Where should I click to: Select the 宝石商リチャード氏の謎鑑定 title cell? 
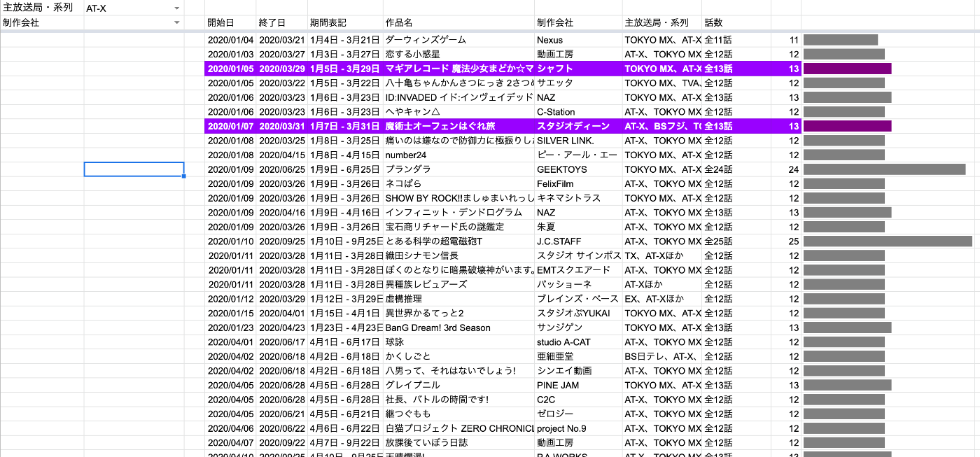click(458, 227)
